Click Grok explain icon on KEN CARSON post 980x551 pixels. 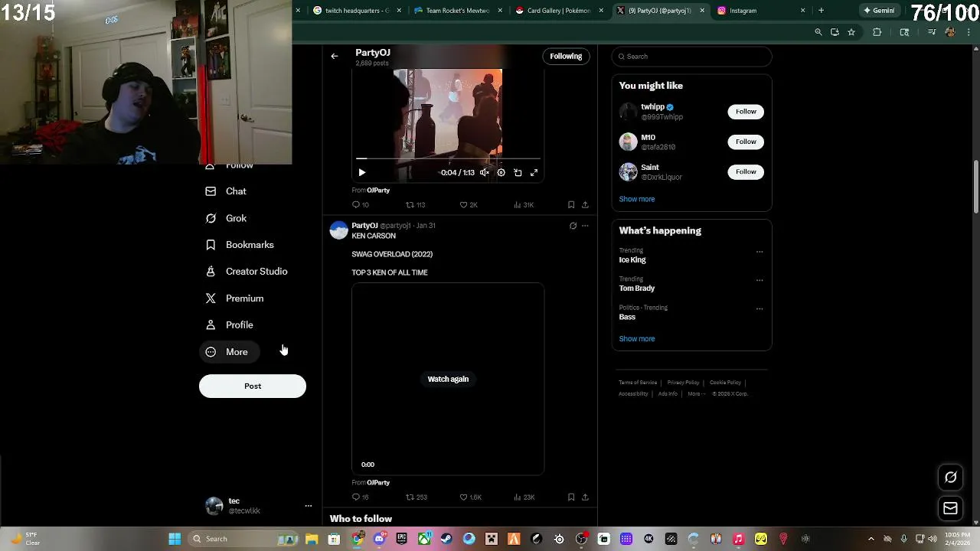point(573,226)
